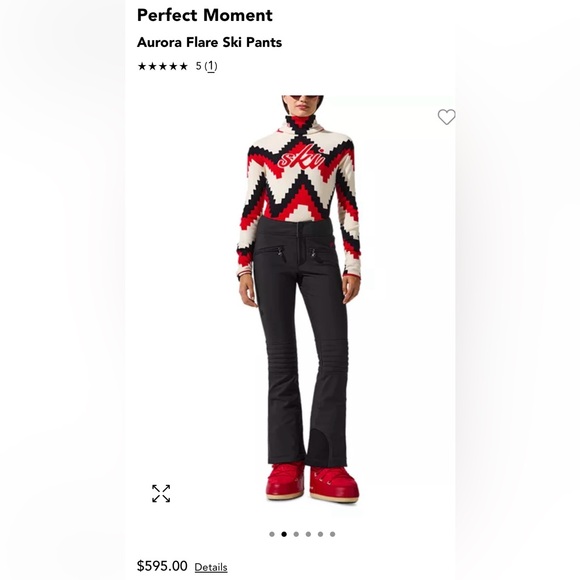The height and width of the screenshot is (580, 580).
Task: Click the black flare pants in the product photo
Action: coord(301,340)
